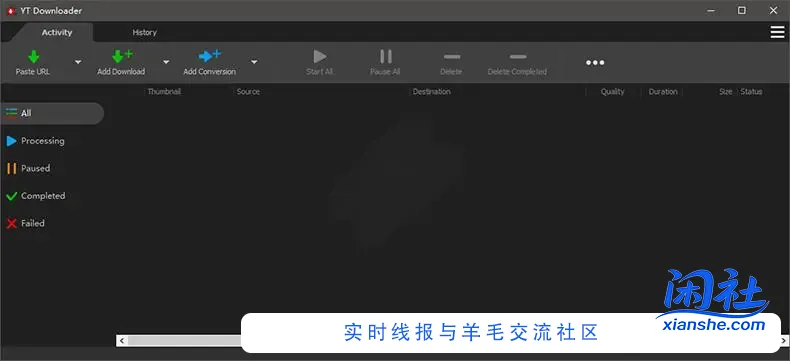Click Delete Completed in the toolbar
Image resolution: width=790 pixels, height=361 pixels.
click(x=517, y=62)
